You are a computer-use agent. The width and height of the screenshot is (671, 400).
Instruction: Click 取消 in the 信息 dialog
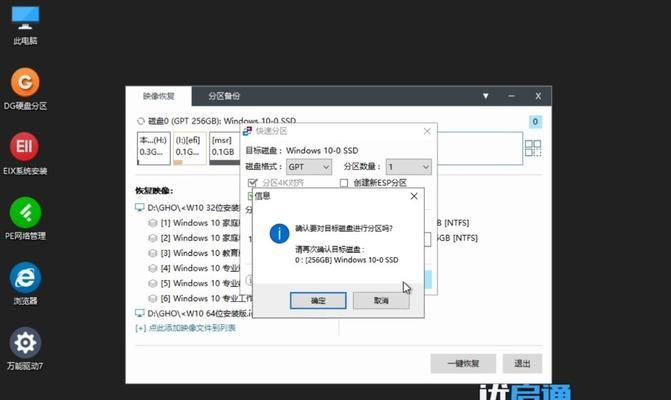pyautogui.click(x=381, y=300)
